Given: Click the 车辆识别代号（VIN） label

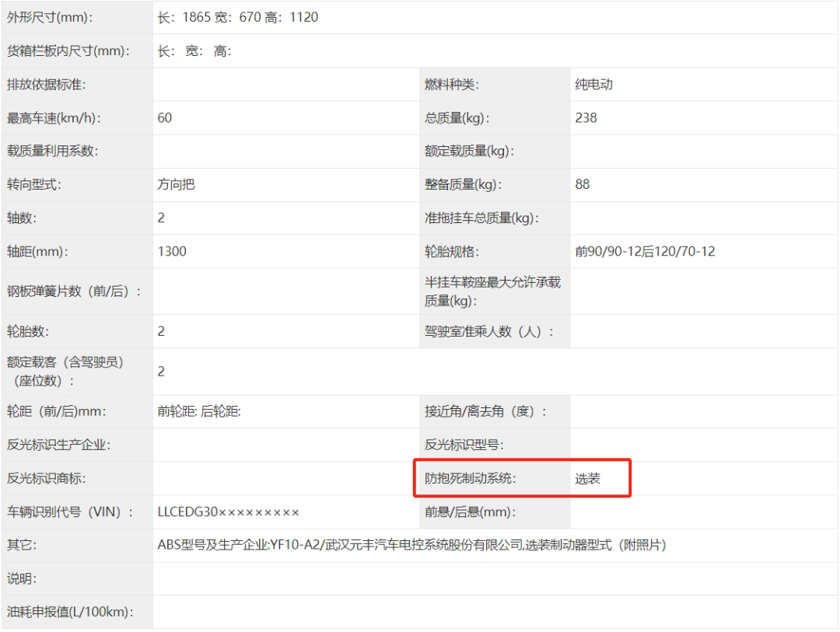Looking at the screenshot, I should coord(71,512).
